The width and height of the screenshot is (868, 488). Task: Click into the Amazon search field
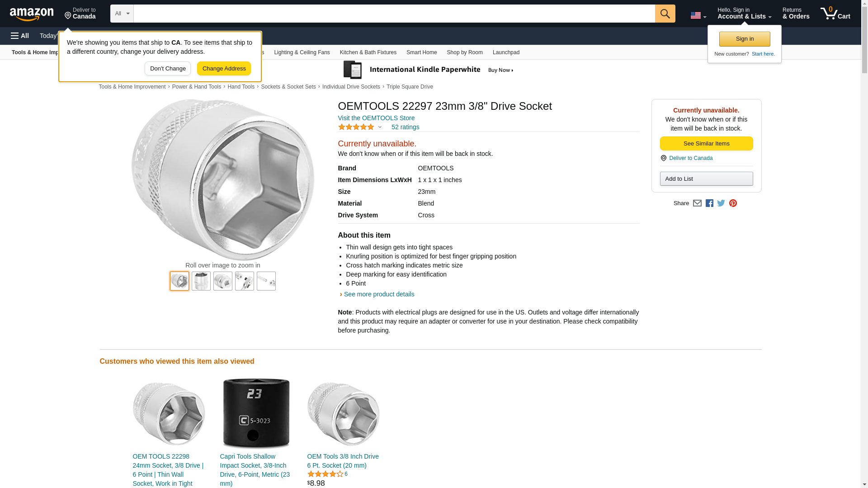pyautogui.click(x=394, y=14)
